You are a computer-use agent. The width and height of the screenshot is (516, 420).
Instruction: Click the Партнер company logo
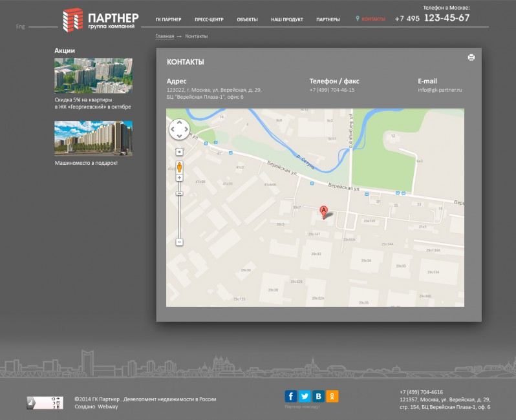[101, 20]
